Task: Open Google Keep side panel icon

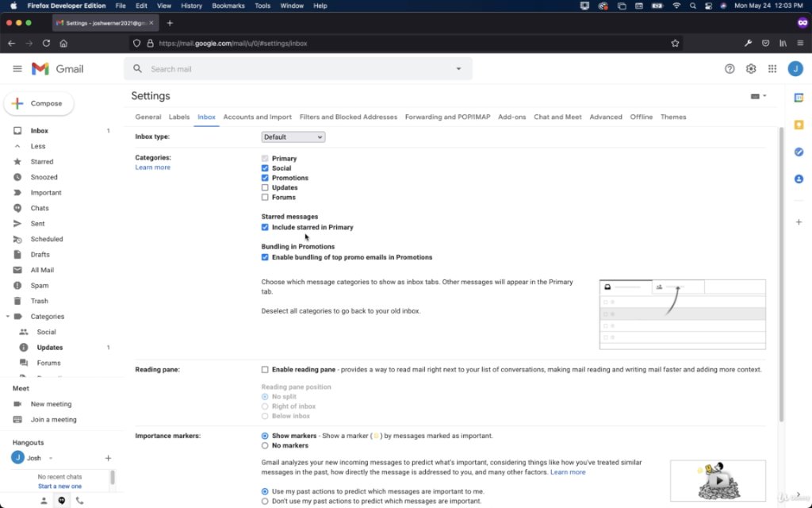Action: 799,125
